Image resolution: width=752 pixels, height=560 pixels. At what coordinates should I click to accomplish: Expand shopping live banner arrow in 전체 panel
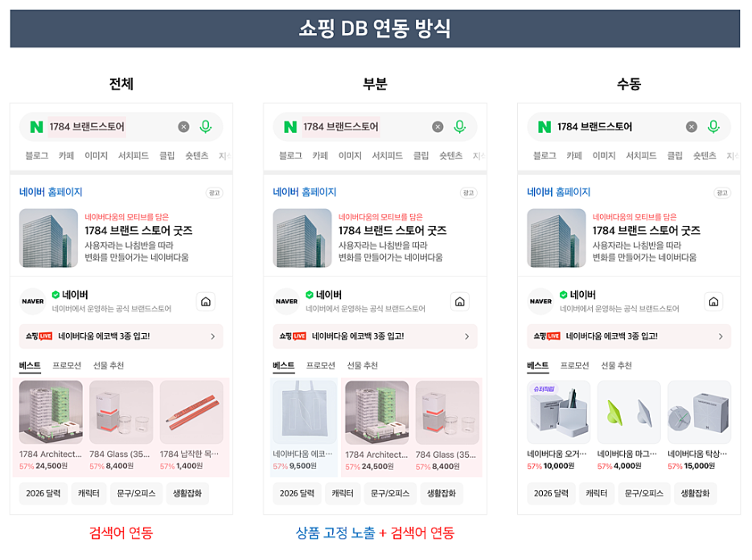(x=212, y=336)
